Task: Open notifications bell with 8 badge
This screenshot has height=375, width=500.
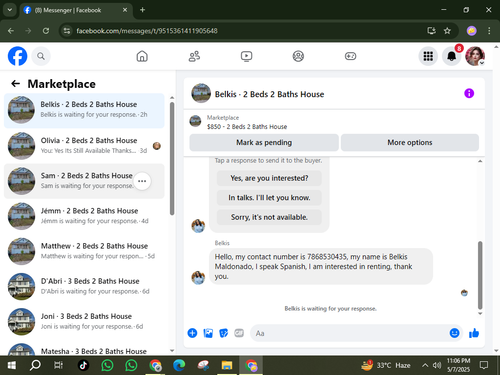Action: [x=452, y=56]
